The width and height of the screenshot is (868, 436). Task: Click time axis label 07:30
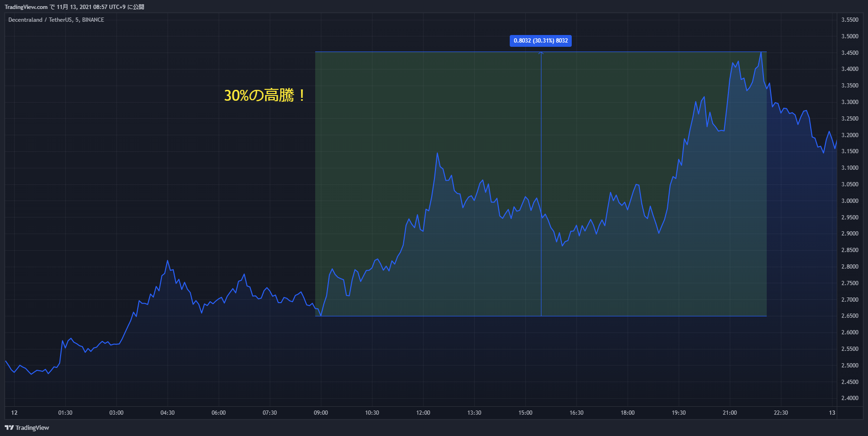[270, 413]
